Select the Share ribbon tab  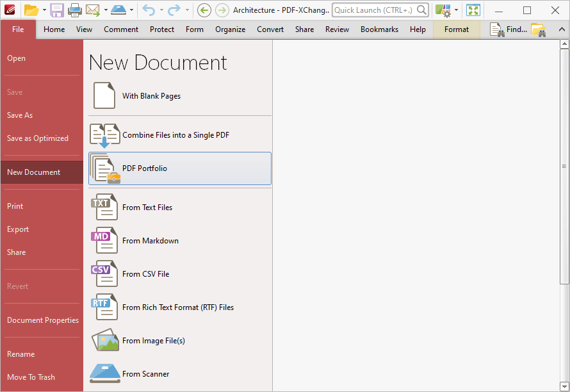(x=304, y=29)
